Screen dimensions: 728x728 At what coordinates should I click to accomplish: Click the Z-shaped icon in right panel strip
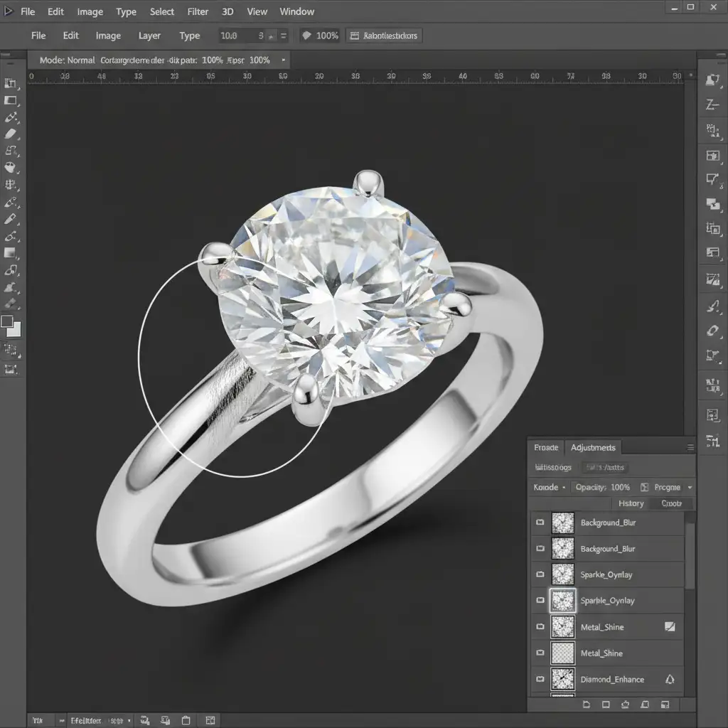click(x=712, y=105)
